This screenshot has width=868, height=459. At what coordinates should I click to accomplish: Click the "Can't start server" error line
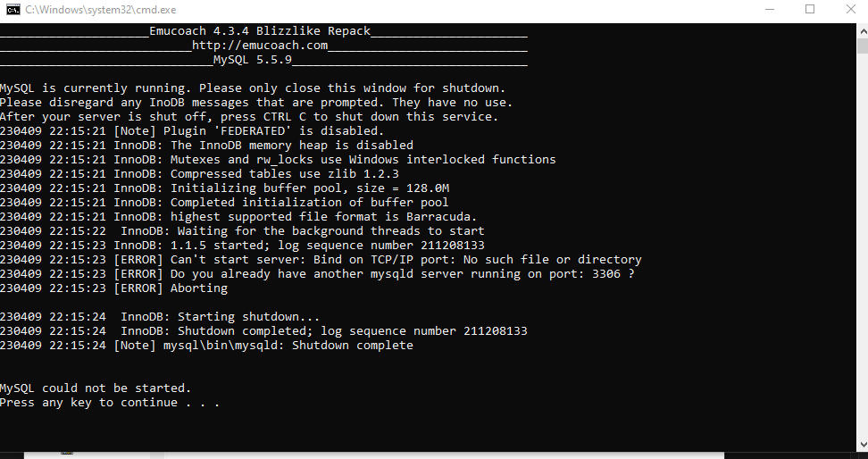321,260
